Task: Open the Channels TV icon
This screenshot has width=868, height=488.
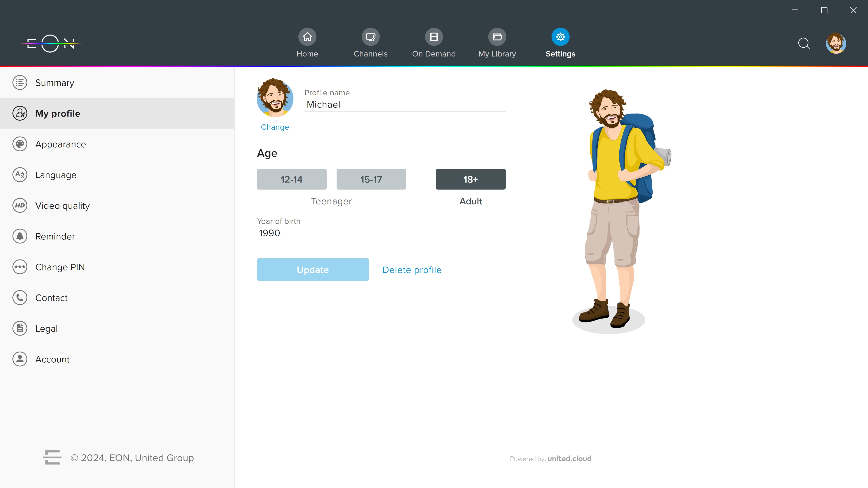Action: (x=370, y=37)
